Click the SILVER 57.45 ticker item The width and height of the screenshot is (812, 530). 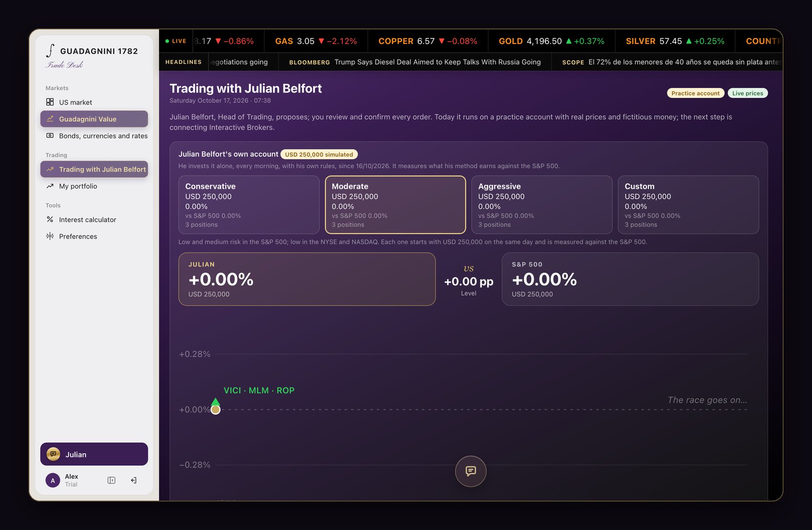[x=675, y=41]
